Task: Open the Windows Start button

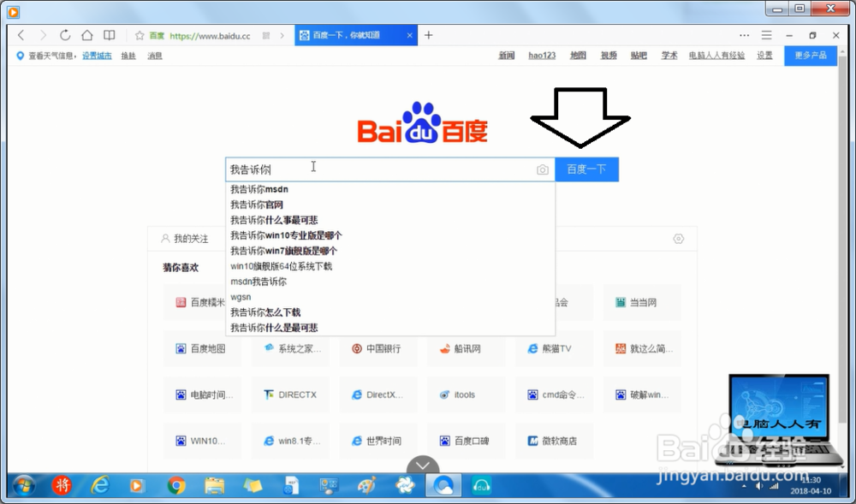Action: click(x=23, y=485)
